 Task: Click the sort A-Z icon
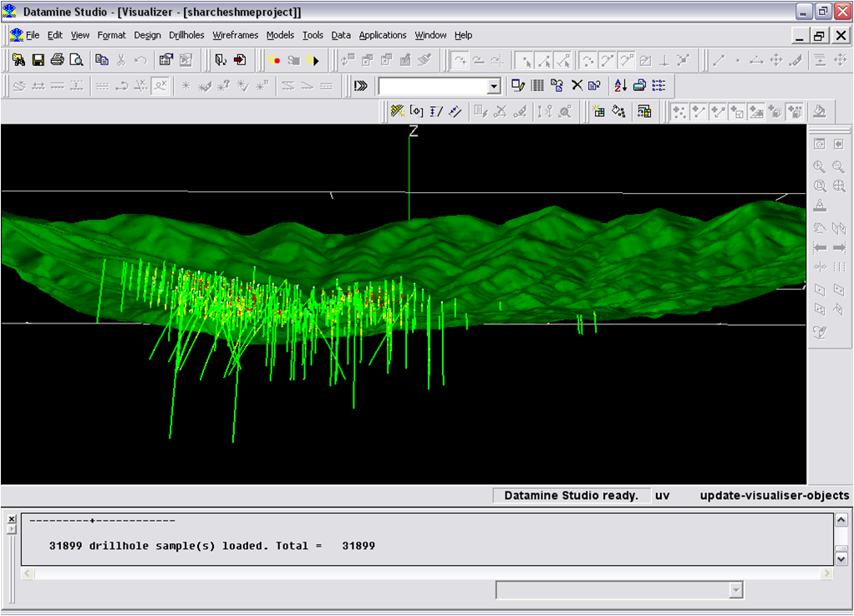click(x=620, y=85)
